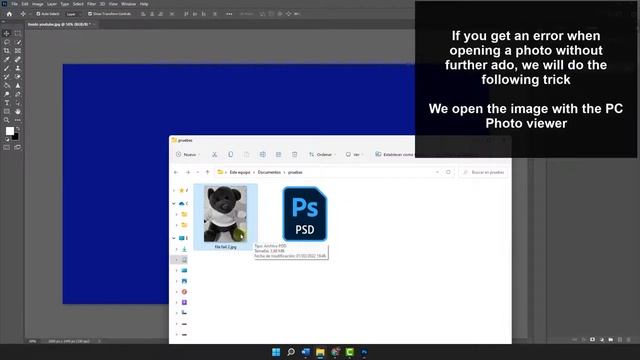Click the Share icon in Explorer toolbar
The image size is (640, 360).
click(278, 155)
